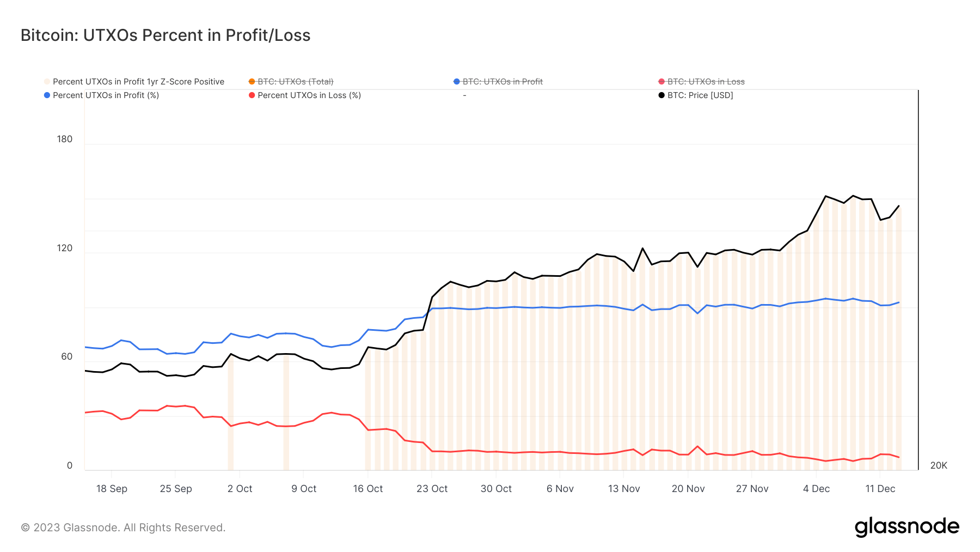This screenshot has width=980, height=552.
Task: Click the 120 y-axis value
Action: click(x=65, y=248)
